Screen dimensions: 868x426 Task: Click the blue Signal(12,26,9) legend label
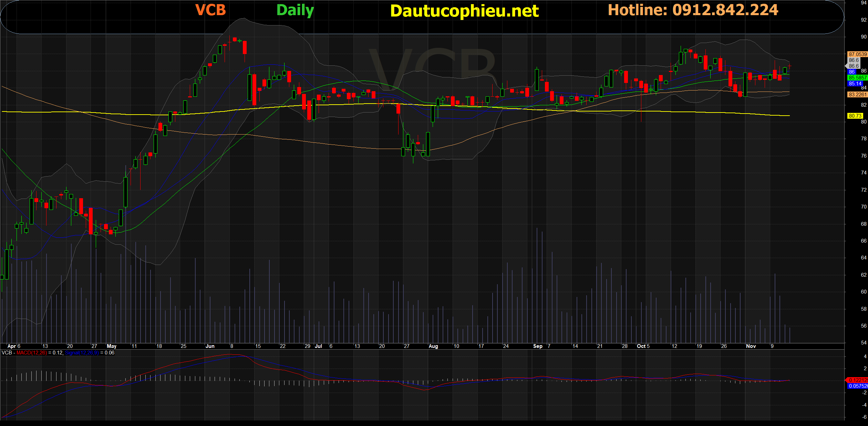pyautogui.click(x=82, y=353)
